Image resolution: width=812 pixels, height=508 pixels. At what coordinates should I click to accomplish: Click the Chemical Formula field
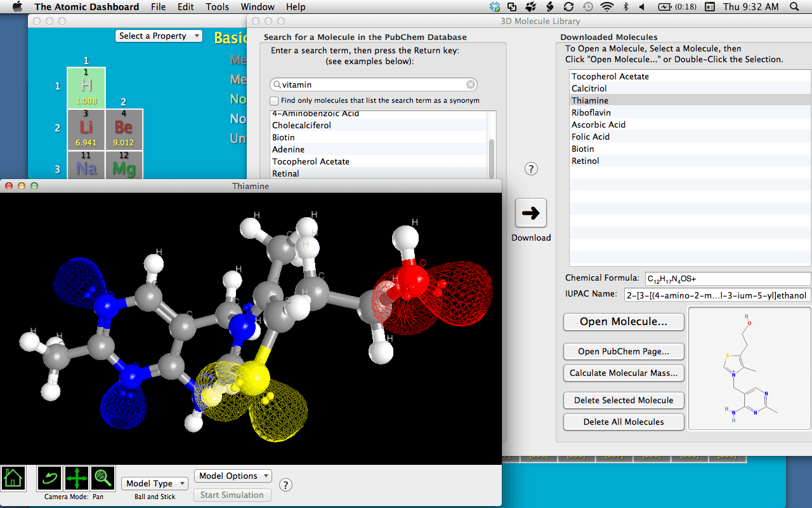[728, 279]
